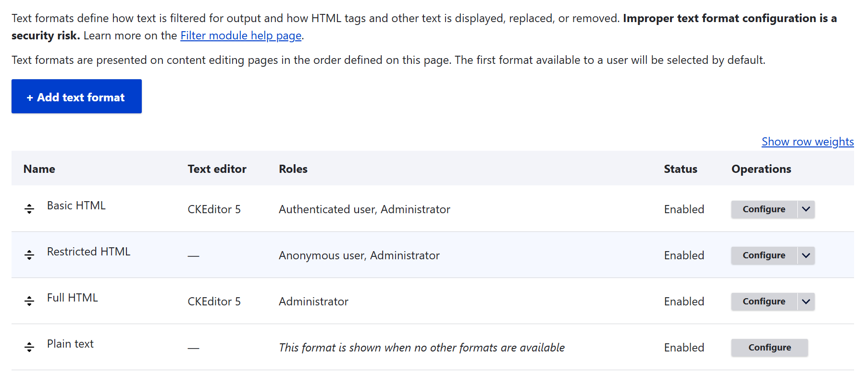This screenshot has width=868, height=387.
Task: Click the Text editor column header
Action: click(x=217, y=169)
